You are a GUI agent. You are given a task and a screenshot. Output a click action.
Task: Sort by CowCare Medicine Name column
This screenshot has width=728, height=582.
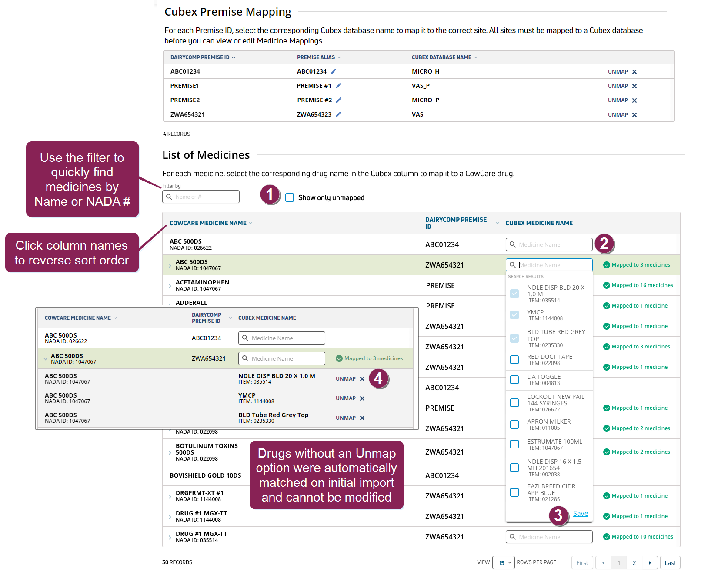[x=208, y=223]
